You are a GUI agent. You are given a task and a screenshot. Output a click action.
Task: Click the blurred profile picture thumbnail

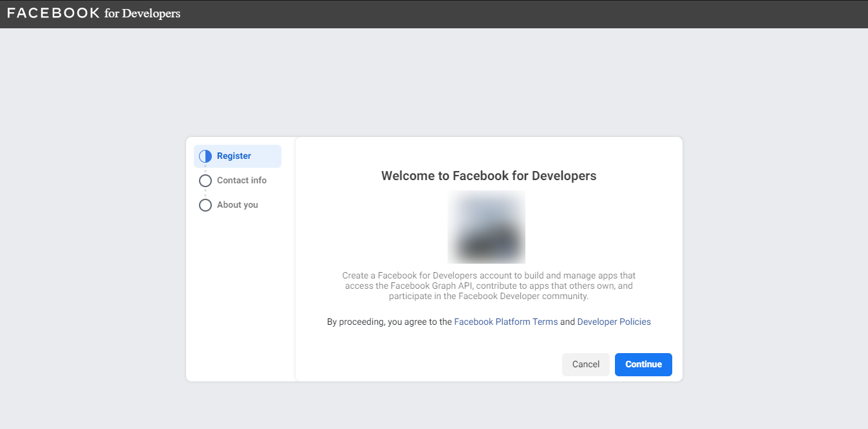pos(486,226)
